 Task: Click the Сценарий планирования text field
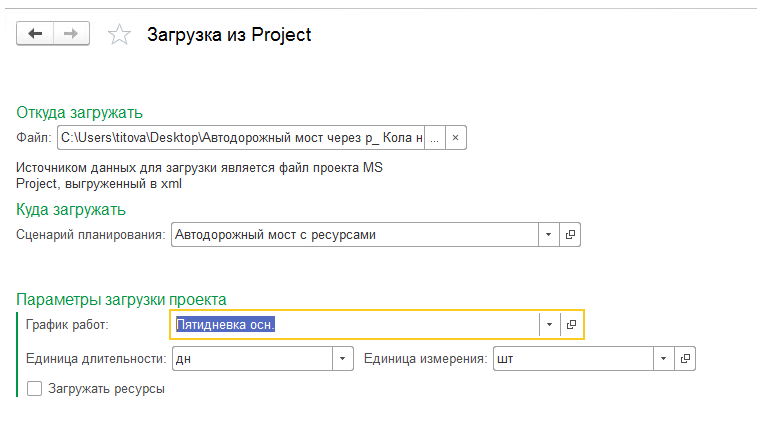(x=355, y=235)
